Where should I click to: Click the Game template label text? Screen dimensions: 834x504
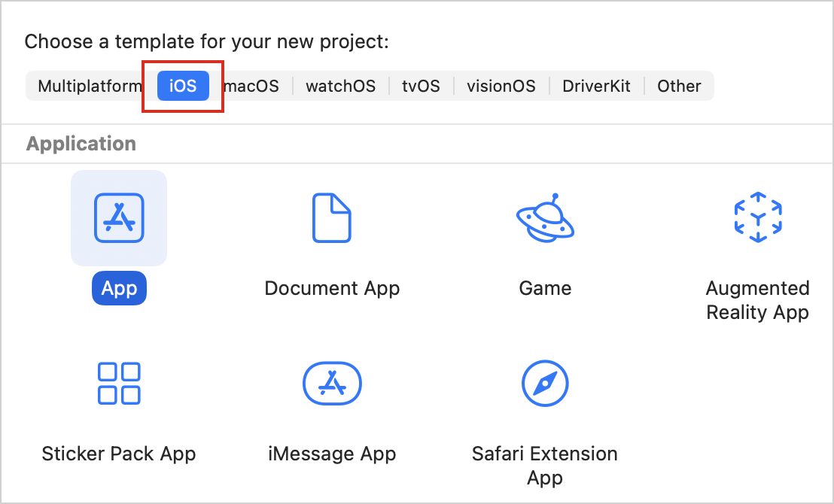pyautogui.click(x=545, y=288)
